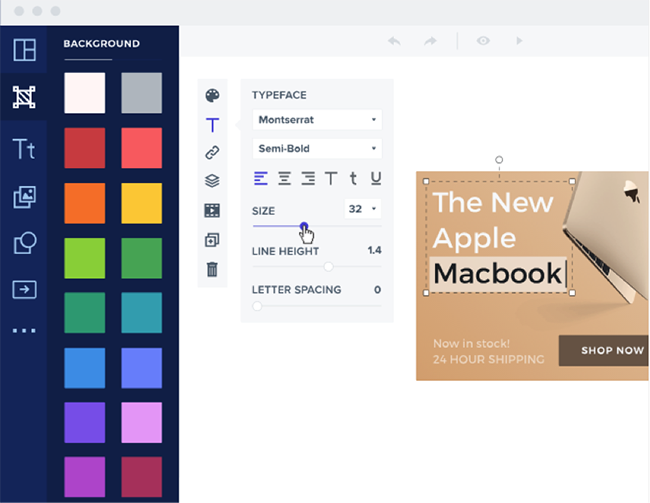Pick the light pink background swatch
Screen dimensions: 650x503
tap(141, 423)
